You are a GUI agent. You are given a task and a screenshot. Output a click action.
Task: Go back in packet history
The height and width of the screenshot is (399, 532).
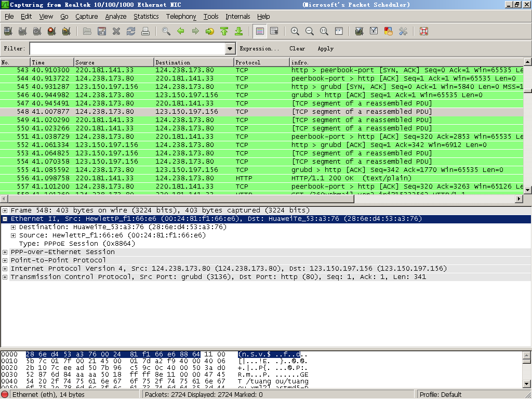[181, 32]
